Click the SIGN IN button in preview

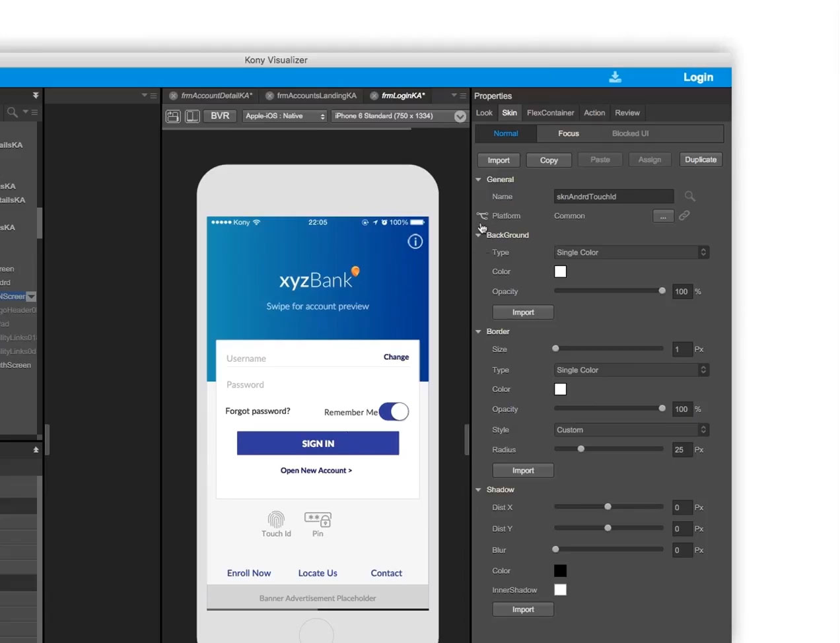point(318,444)
